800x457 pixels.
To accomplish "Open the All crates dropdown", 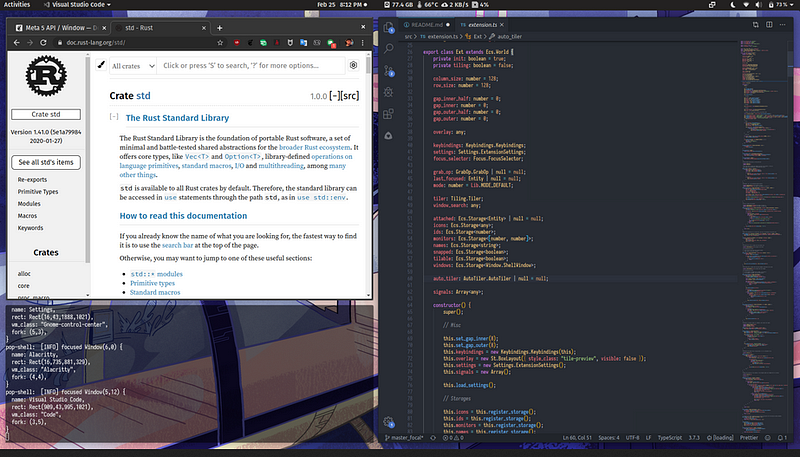I will 133,66.
